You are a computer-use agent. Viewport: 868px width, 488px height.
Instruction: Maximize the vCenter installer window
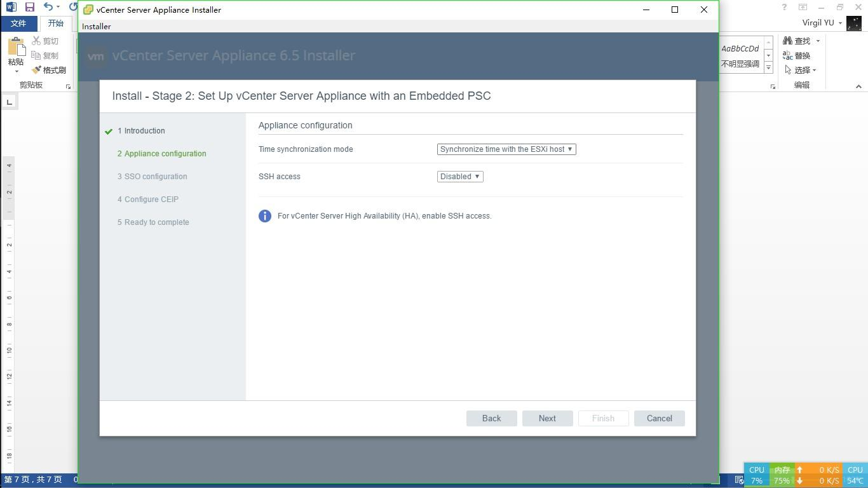pyautogui.click(x=675, y=10)
